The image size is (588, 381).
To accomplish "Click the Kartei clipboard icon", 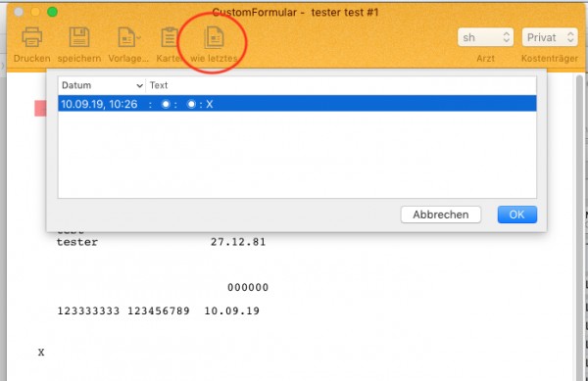I will point(170,37).
